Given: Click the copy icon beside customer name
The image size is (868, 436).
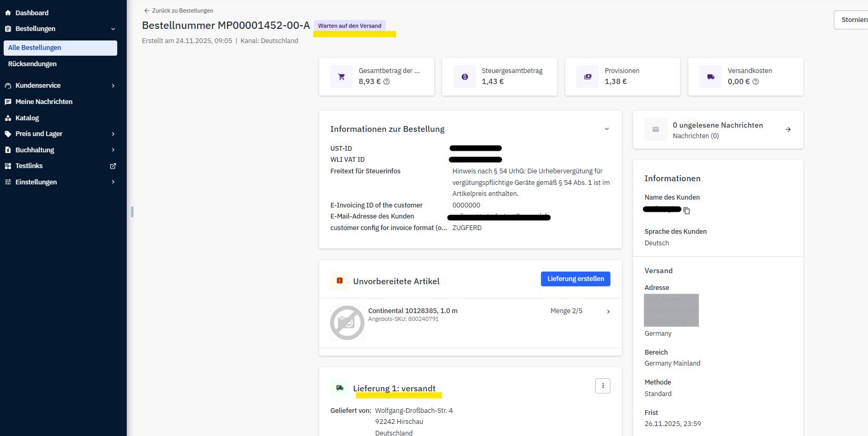Looking at the screenshot, I should (687, 211).
